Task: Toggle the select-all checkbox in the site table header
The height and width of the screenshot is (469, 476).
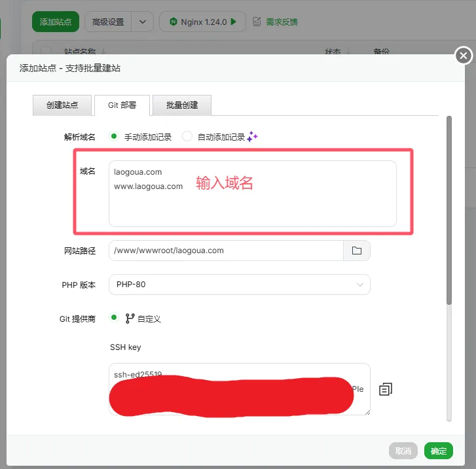Action: [x=46, y=51]
